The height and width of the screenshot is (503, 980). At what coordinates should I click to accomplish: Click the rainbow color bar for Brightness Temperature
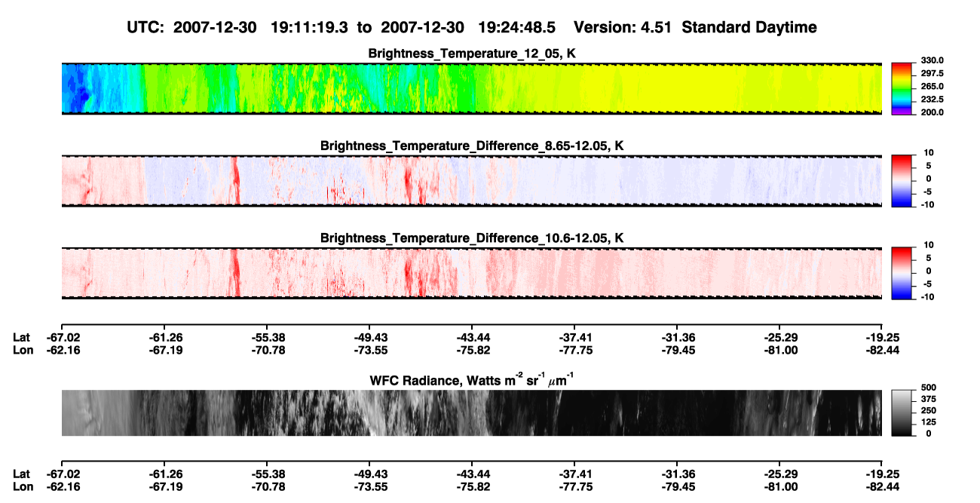point(902,88)
